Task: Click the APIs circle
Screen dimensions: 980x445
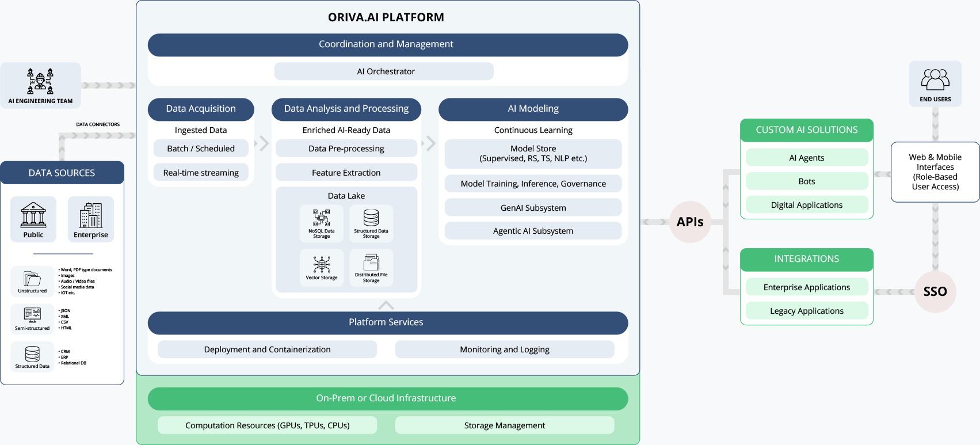Action: pos(690,222)
